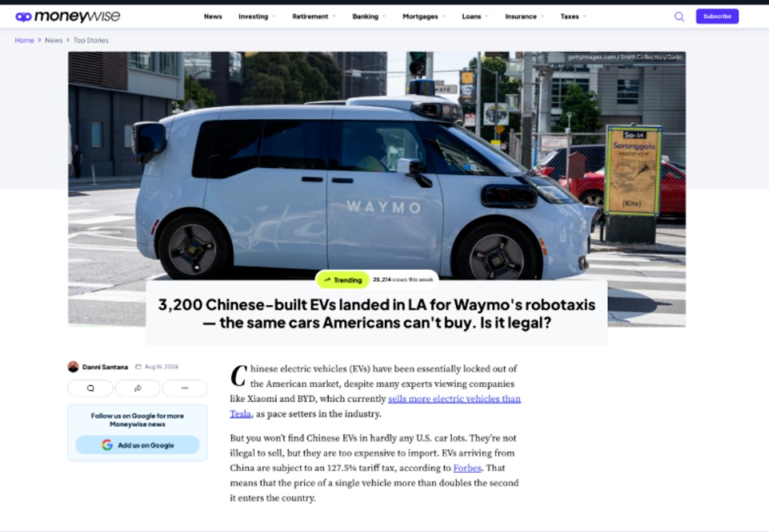Expand the Loans dropdown arrow
Image resolution: width=769 pixels, height=532 pixels.
487,17
